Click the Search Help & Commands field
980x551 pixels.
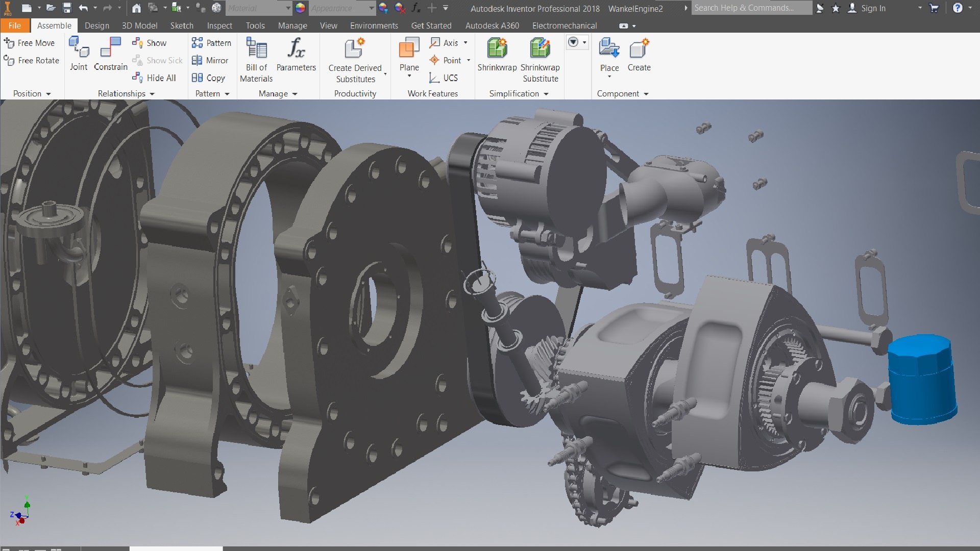pos(751,8)
